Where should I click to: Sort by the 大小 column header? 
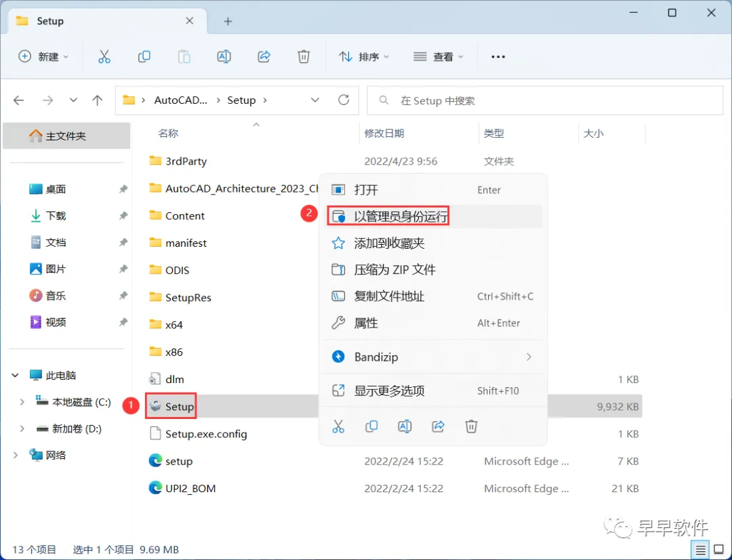click(593, 133)
